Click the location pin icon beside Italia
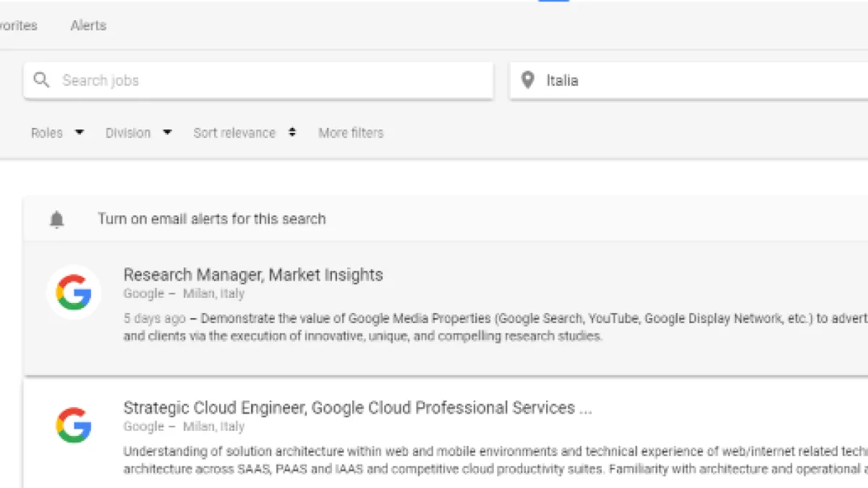This screenshot has height=488, width=868. point(528,80)
